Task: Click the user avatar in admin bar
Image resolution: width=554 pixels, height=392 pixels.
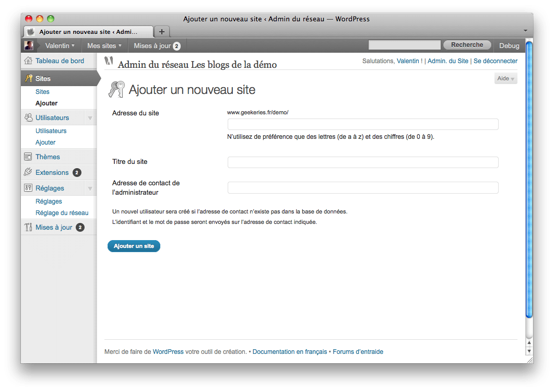Action: pos(29,45)
